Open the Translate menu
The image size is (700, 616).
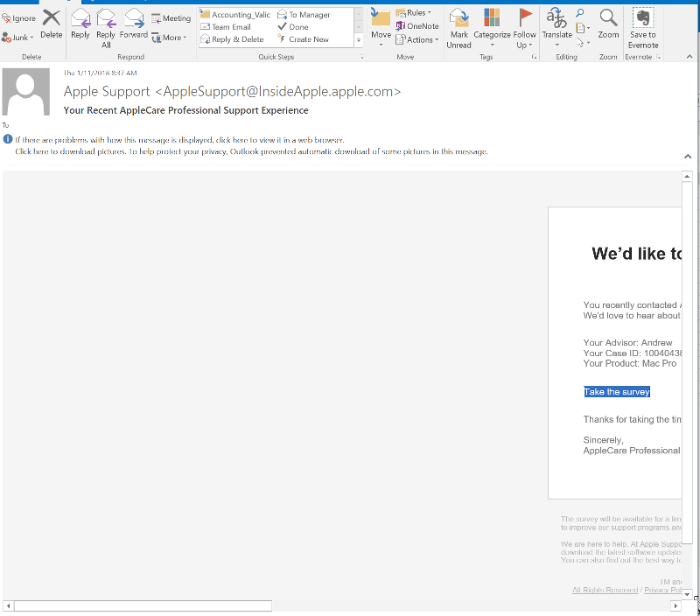tap(557, 28)
